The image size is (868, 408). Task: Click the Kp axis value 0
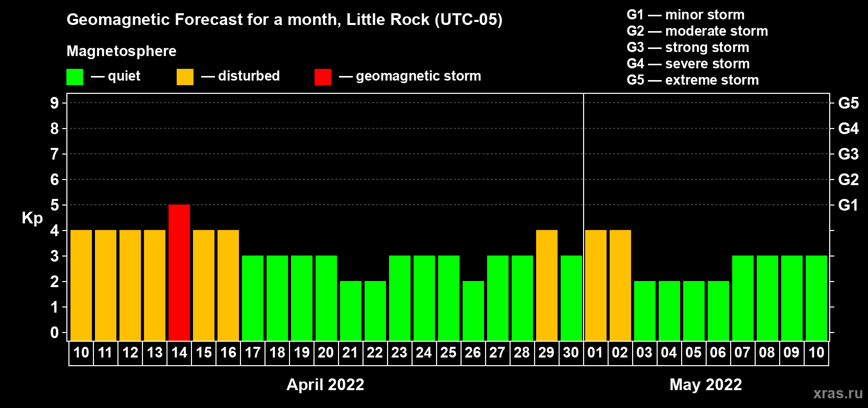55,333
